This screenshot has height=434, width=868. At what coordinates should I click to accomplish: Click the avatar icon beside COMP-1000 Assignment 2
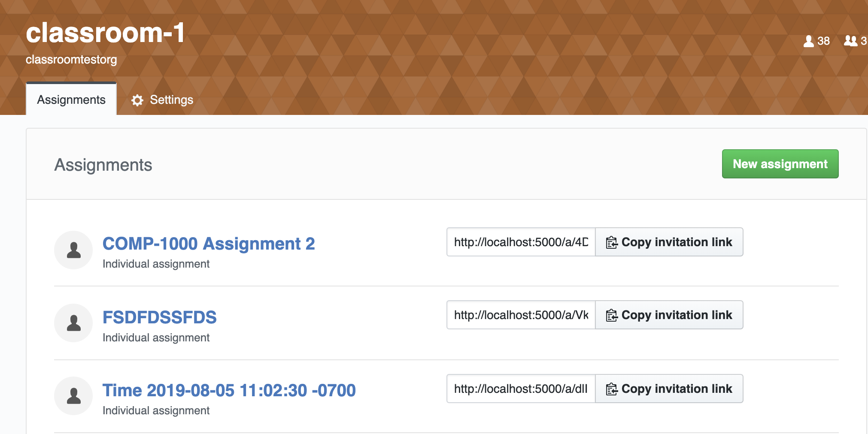pos(73,250)
